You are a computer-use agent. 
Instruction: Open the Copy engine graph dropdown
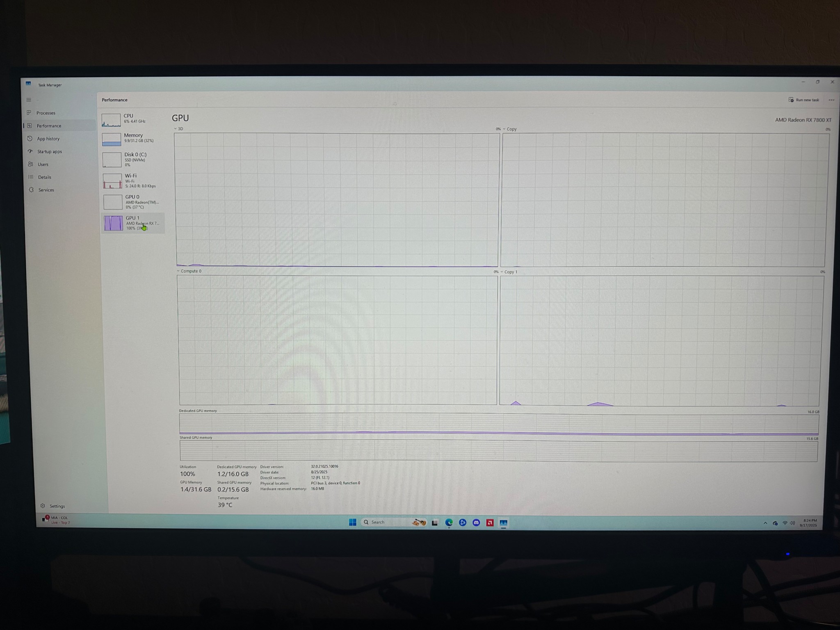[509, 129]
